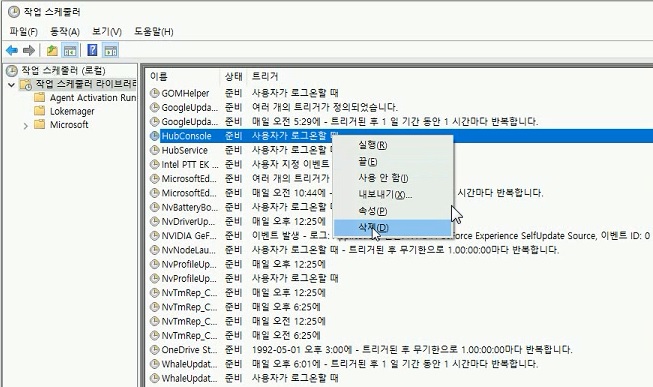Select NvTmRep_C... task at 오후 12:25
Screen dimensions: 653x387
[400, 292]
